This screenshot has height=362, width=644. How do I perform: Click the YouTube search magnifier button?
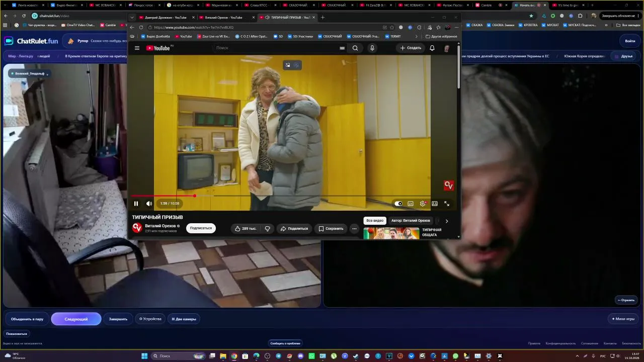point(355,48)
